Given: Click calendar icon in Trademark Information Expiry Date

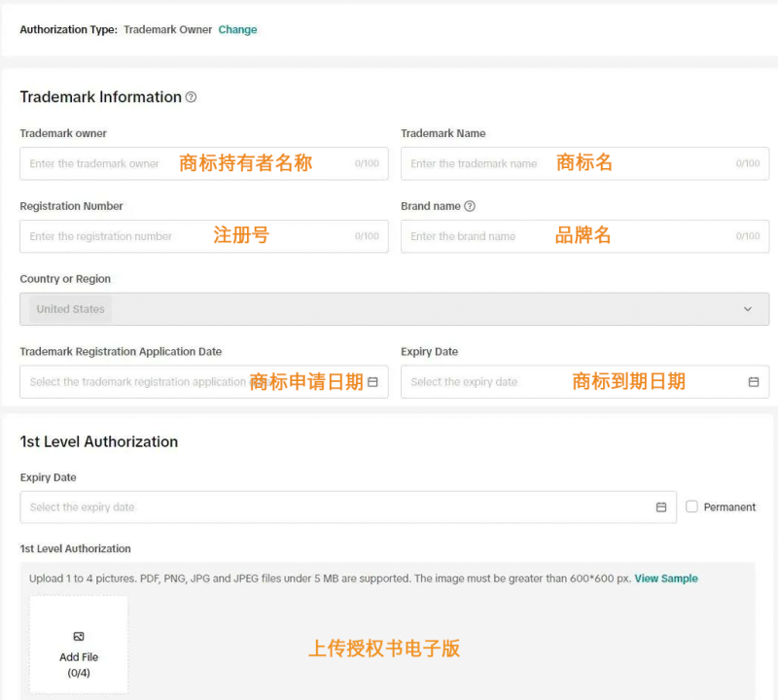Looking at the screenshot, I should 754,382.
